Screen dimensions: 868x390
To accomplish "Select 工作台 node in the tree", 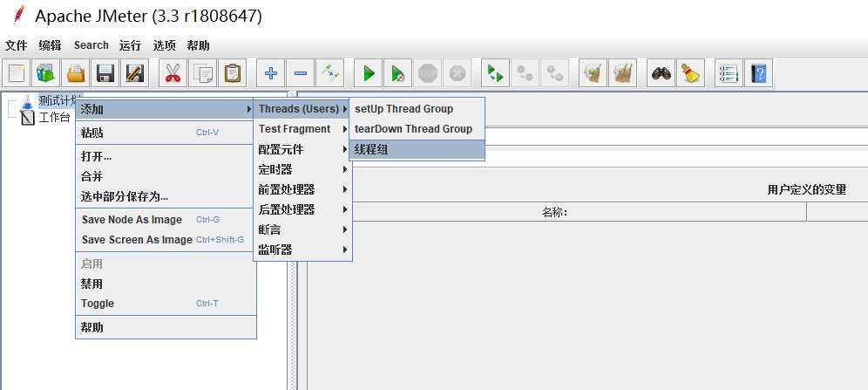I will 54,118.
